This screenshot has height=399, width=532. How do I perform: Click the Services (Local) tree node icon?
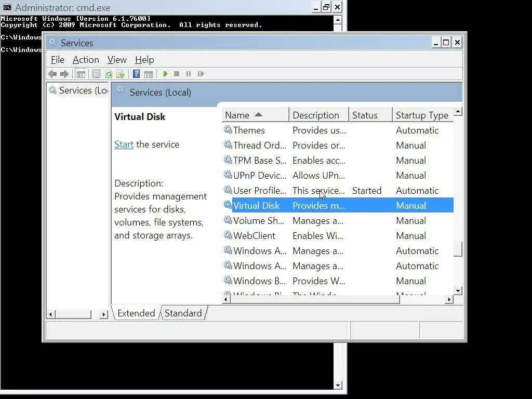(x=52, y=90)
